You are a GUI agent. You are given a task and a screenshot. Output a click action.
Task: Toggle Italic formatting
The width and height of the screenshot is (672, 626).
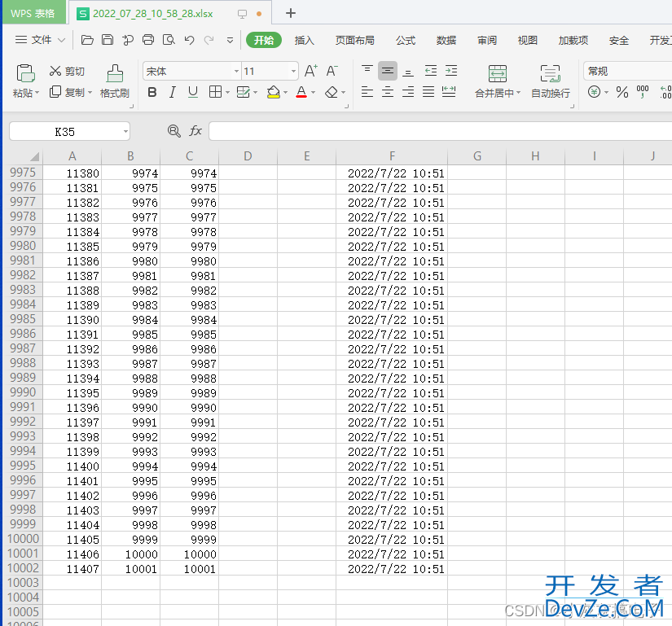[172, 93]
